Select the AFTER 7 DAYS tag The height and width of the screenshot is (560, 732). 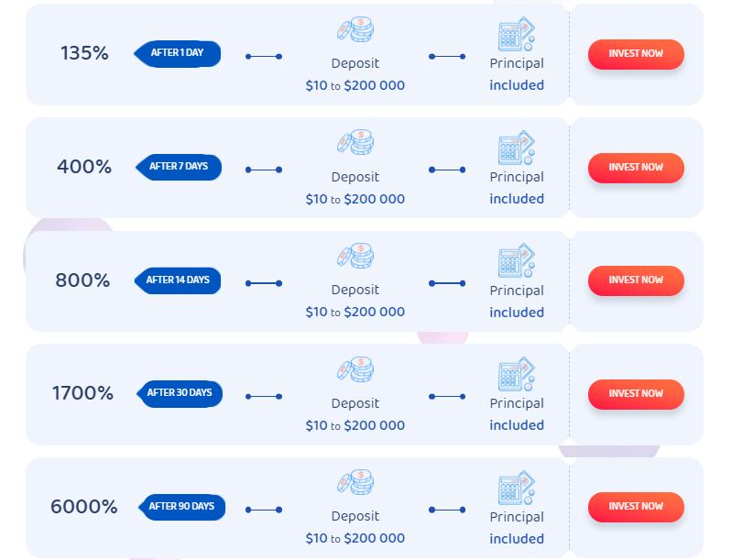point(179,167)
